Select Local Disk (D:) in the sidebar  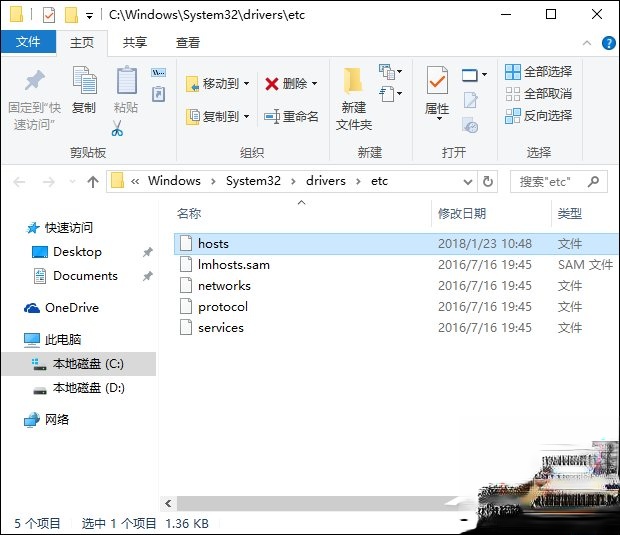78,388
